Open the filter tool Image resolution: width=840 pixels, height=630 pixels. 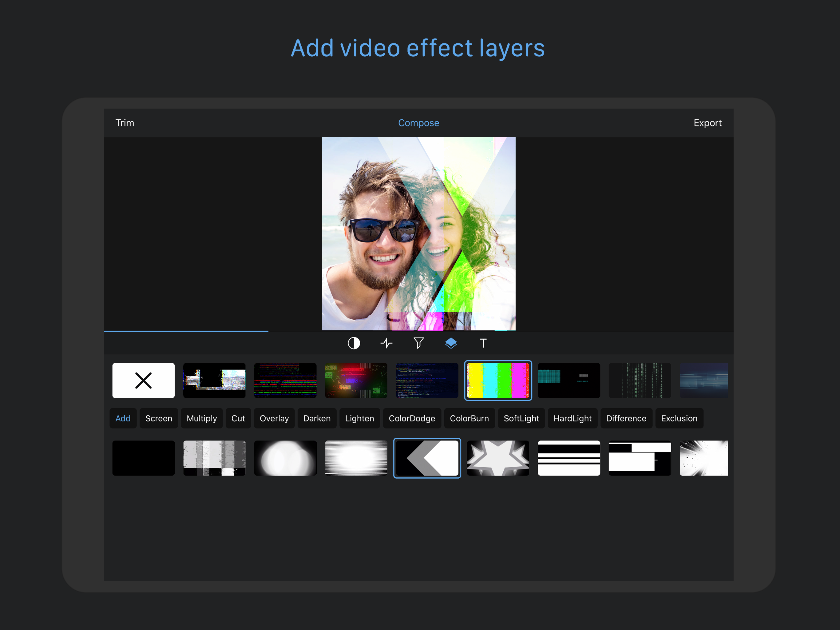(418, 343)
